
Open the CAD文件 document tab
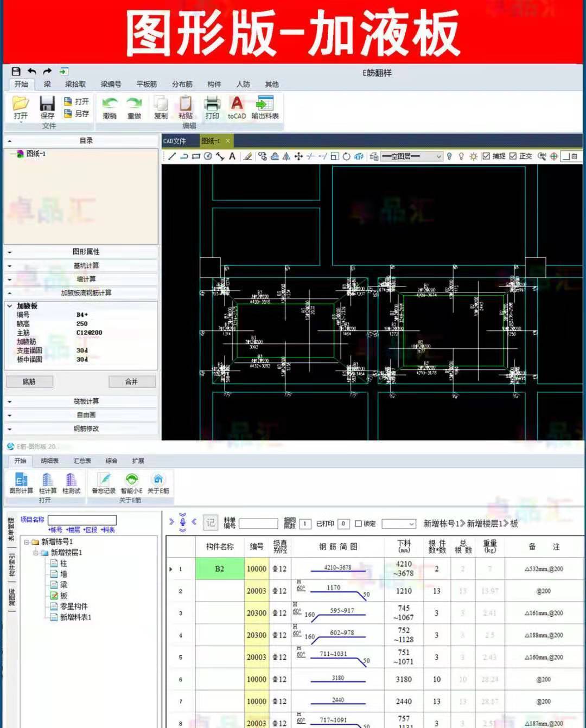pyautogui.click(x=175, y=141)
